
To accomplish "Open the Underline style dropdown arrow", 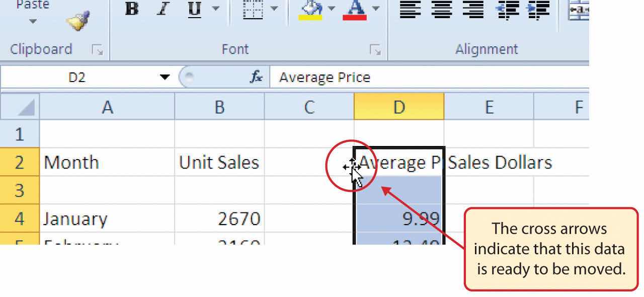I will pyautogui.click(x=215, y=9).
